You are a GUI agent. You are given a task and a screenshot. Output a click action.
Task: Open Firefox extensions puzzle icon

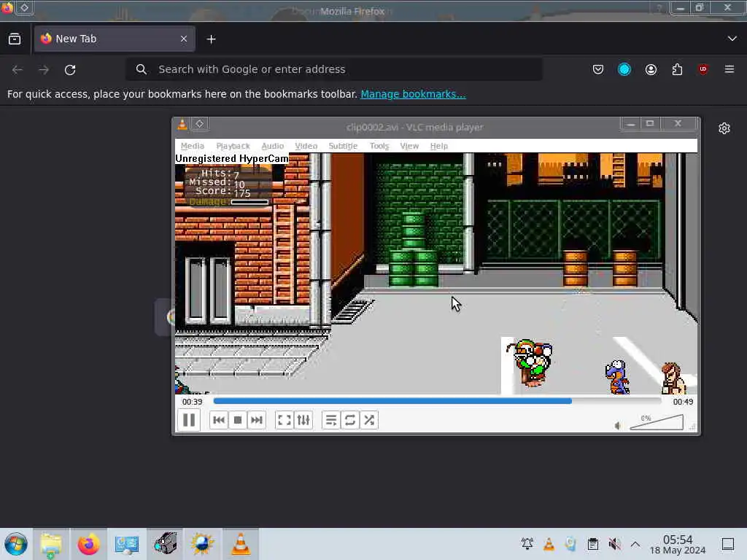point(677,69)
